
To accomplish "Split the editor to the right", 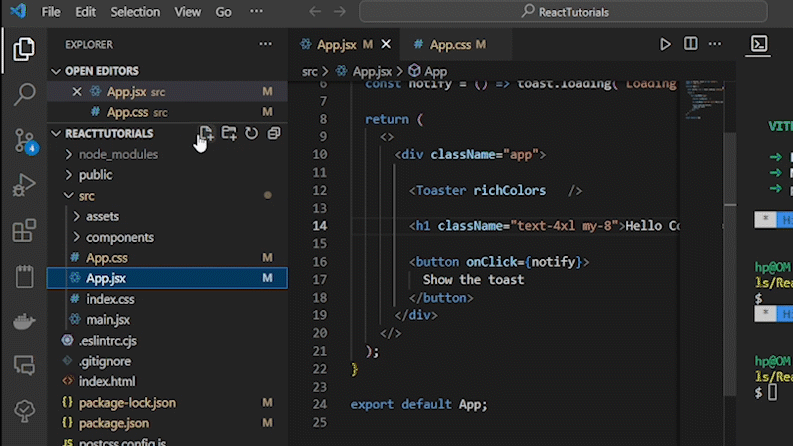I will (x=690, y=44).
